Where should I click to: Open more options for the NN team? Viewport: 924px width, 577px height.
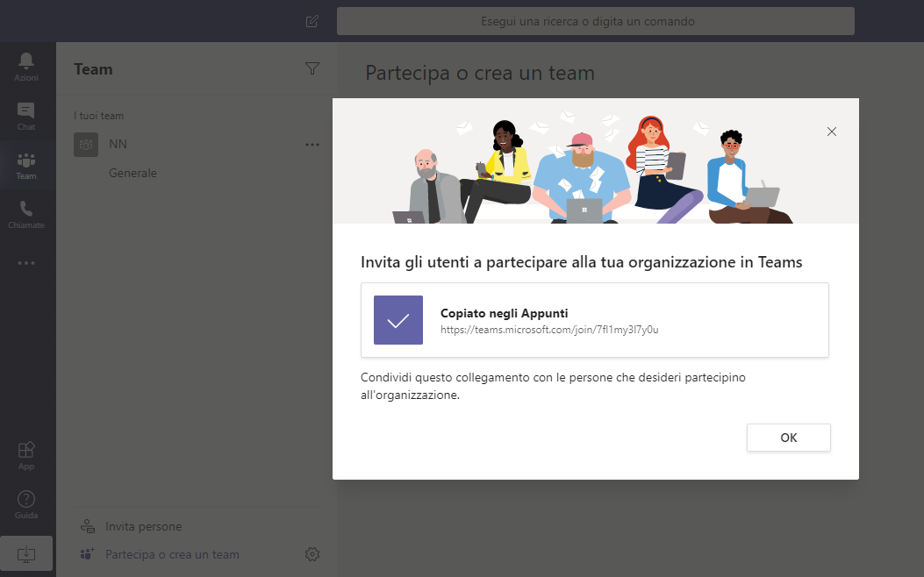click(x=312, y=144)
